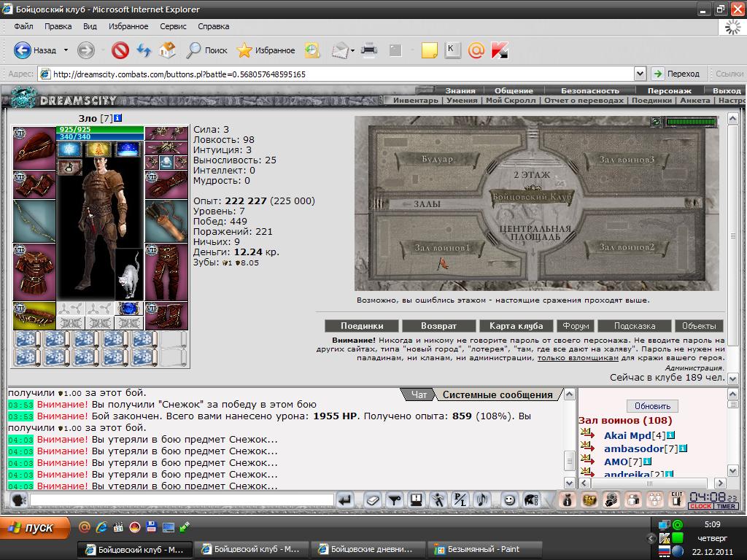Select the equipped bow weapon slot
747x560 pixels.
coord(34,222)
